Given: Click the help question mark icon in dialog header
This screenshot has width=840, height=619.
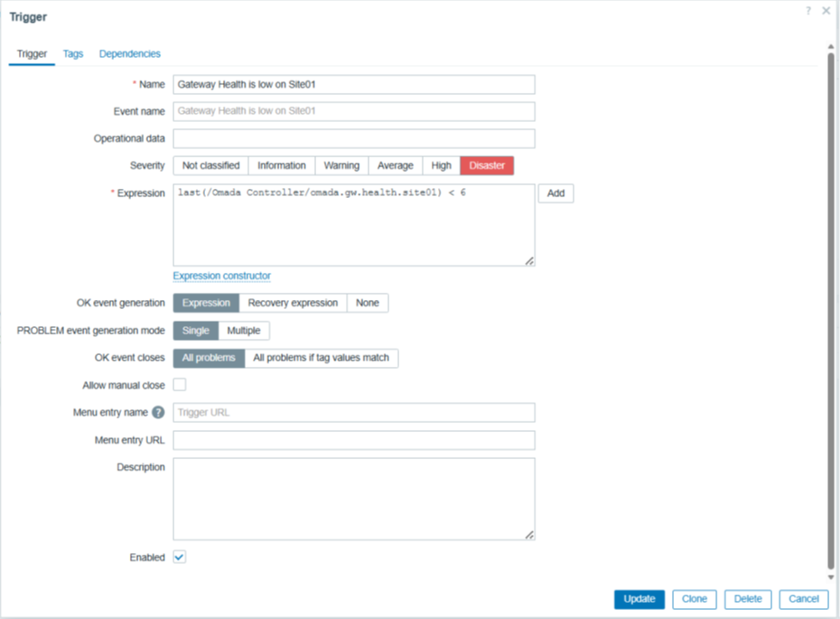Looking at the screenshot, I should 808,11.
